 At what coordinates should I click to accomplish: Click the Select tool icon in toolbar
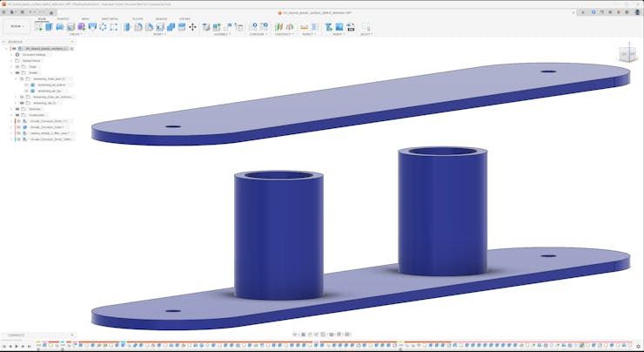point(366,27)
